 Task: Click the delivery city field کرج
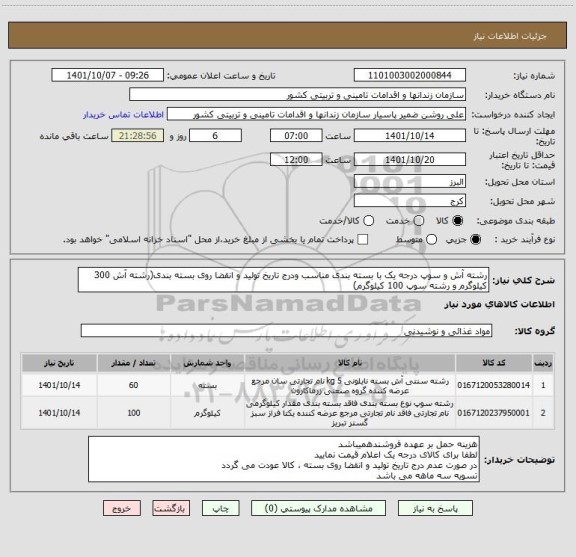tap(410, 201)
